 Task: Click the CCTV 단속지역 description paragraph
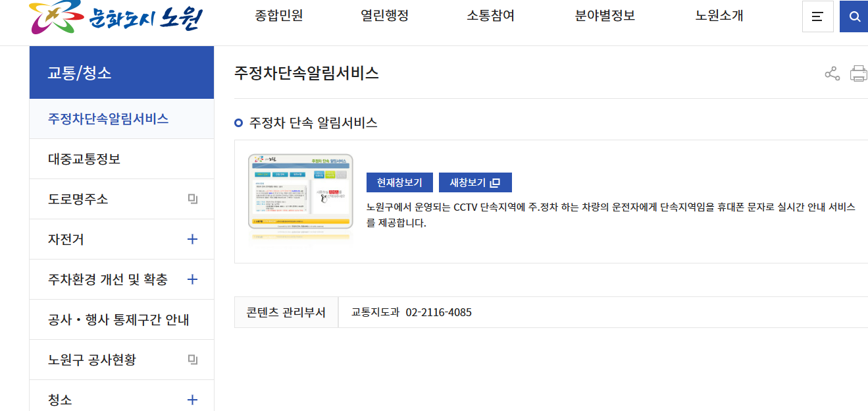(x=611, y=215)
